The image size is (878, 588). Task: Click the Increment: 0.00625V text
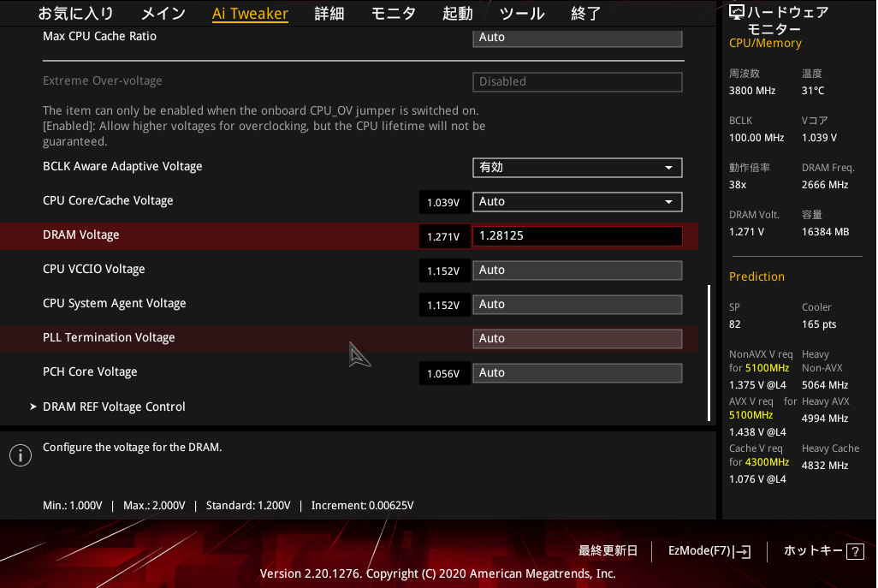point(362,505)
